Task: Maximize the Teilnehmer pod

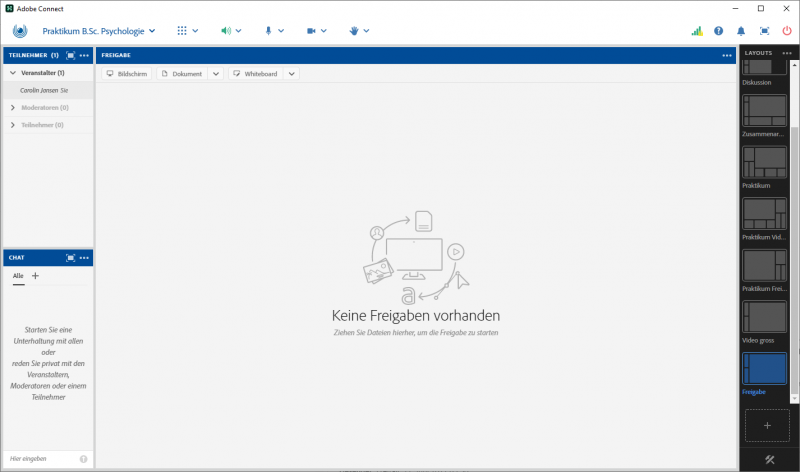Action: pos(70,55)
